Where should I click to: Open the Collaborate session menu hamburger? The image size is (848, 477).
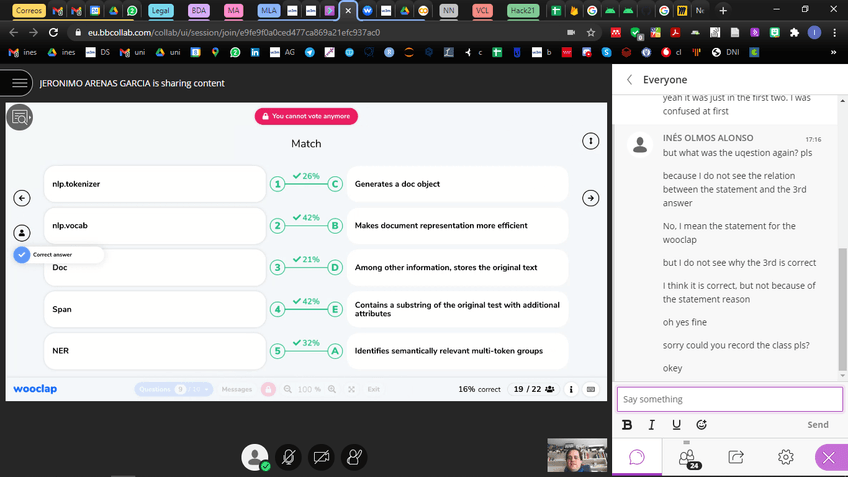coord(19,83)
